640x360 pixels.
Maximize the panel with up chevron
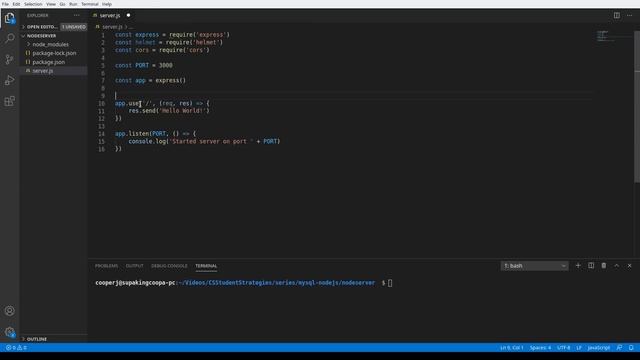click(x=617, y=266)
